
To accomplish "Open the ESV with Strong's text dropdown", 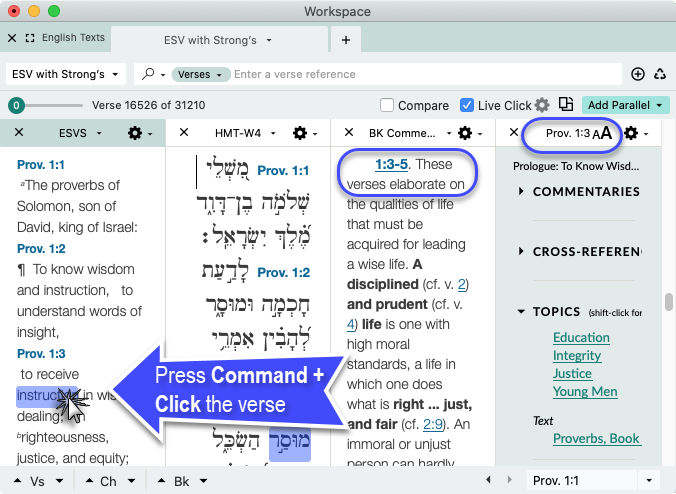I will click(x=66, y=74).
